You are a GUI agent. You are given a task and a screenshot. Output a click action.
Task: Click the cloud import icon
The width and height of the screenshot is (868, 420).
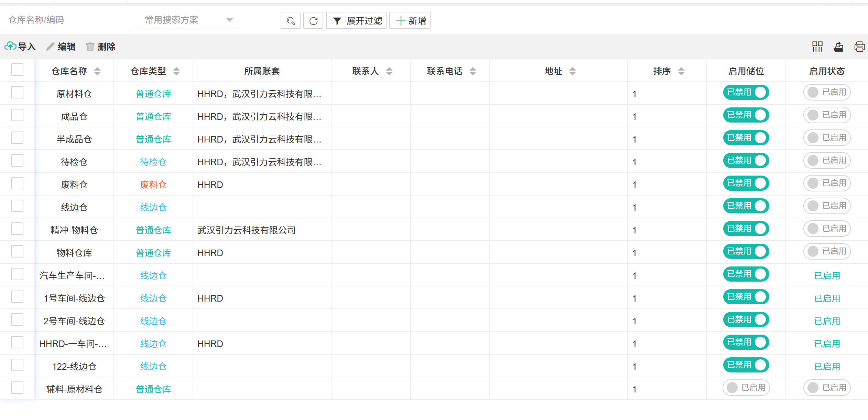(10, 46)
